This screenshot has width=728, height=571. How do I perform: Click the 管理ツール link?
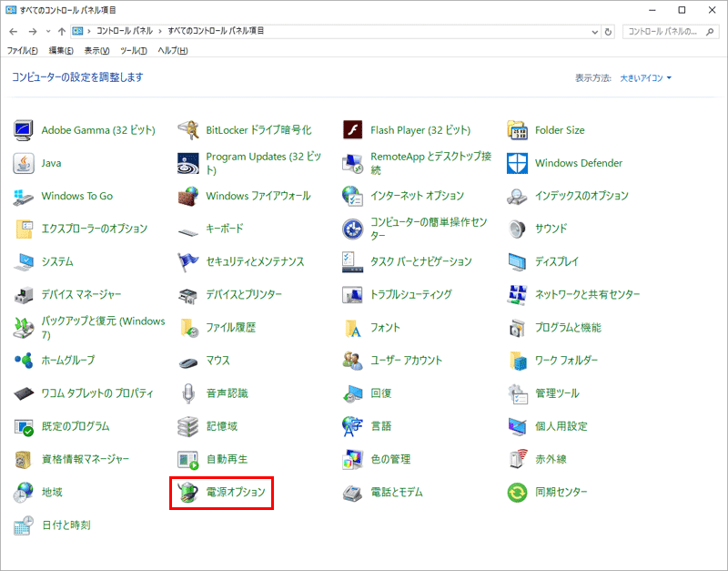[557, 393]
